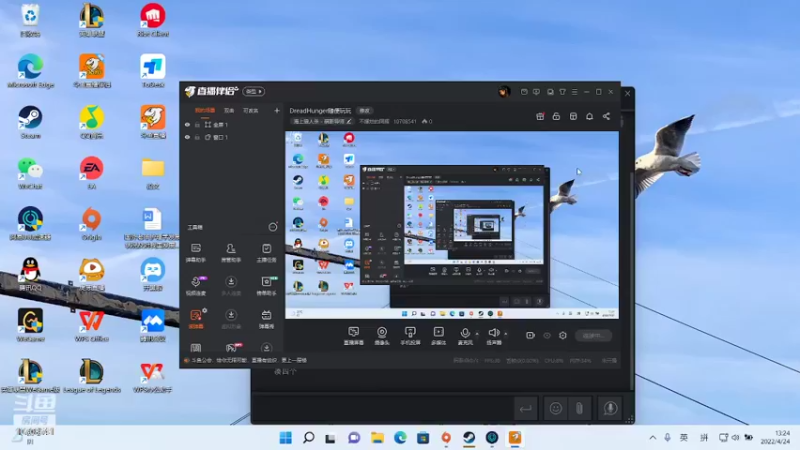Open the feedback message icon in title bar

[536, 92]
